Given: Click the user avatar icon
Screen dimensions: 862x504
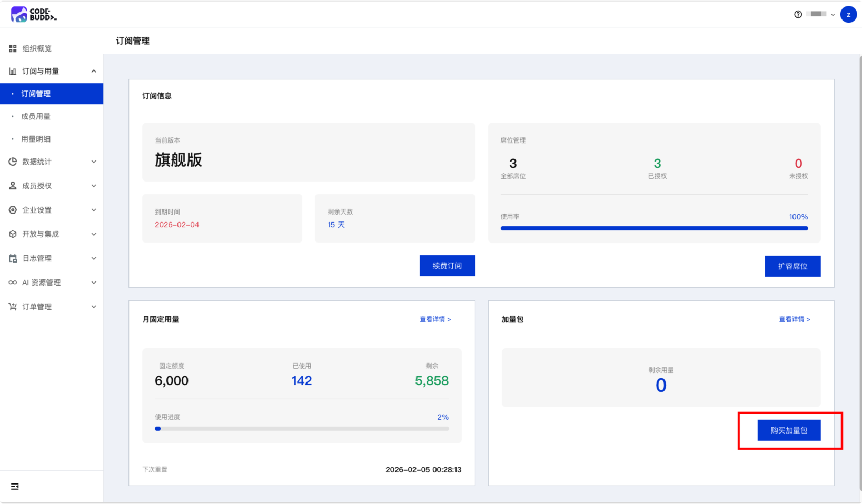Looking at the screenshot, I should click(x=848, y=14).
